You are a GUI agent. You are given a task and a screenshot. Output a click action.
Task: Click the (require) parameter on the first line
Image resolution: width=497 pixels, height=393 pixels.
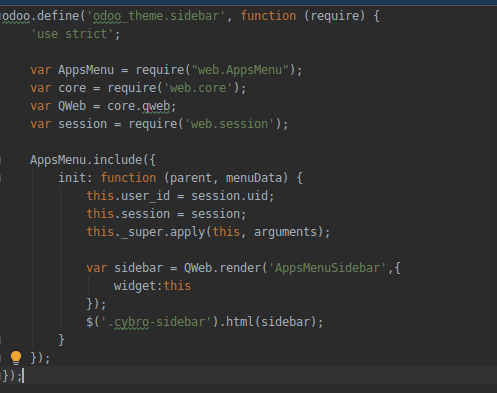click(x=335, y=16)
